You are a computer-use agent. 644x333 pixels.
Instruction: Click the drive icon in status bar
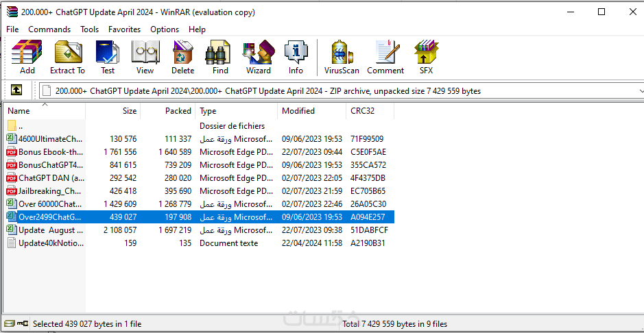tap(9, 323)
